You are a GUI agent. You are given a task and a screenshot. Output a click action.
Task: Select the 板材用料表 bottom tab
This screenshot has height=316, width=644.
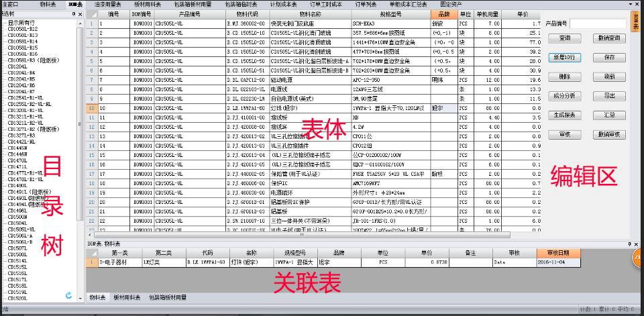(127, 297)
